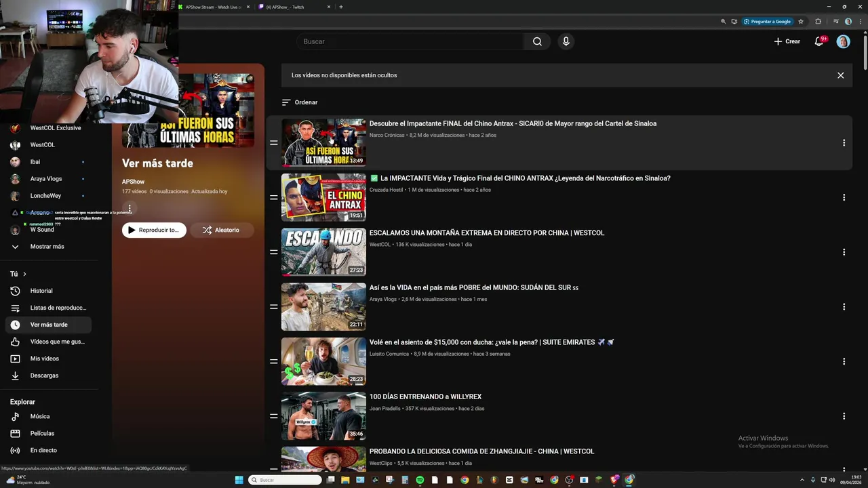Open options for SUITE EMIRATES video
This screenshot has width=868, height=488.
pos(844,361)
